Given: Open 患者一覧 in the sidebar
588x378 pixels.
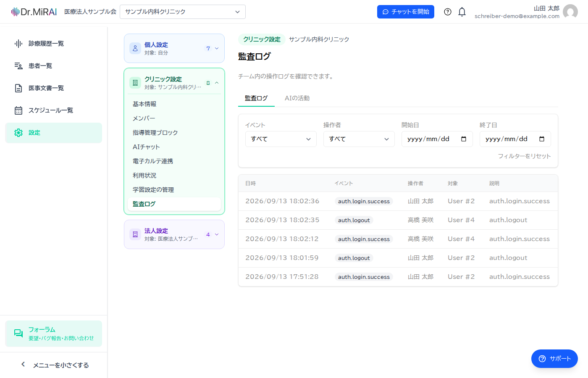Looking at the screenshot, I should (54, 66).
